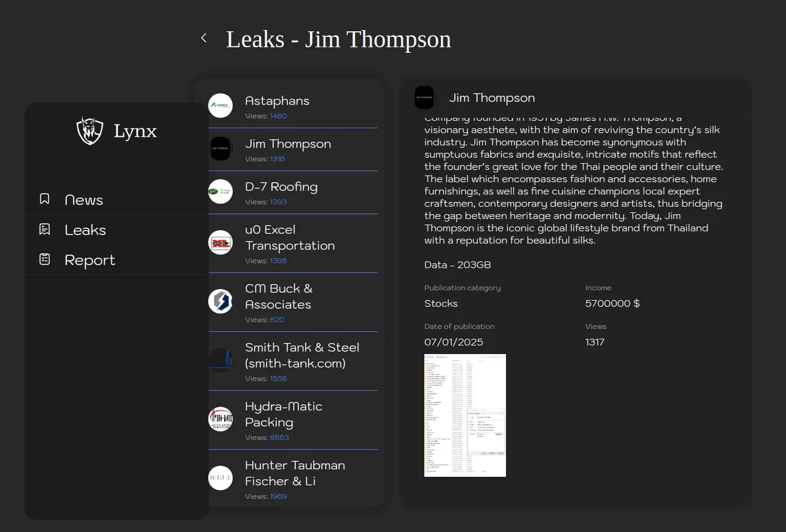Open the file listing screenshot thumbnail
786x532 pixels.
(x=465, y=415)
